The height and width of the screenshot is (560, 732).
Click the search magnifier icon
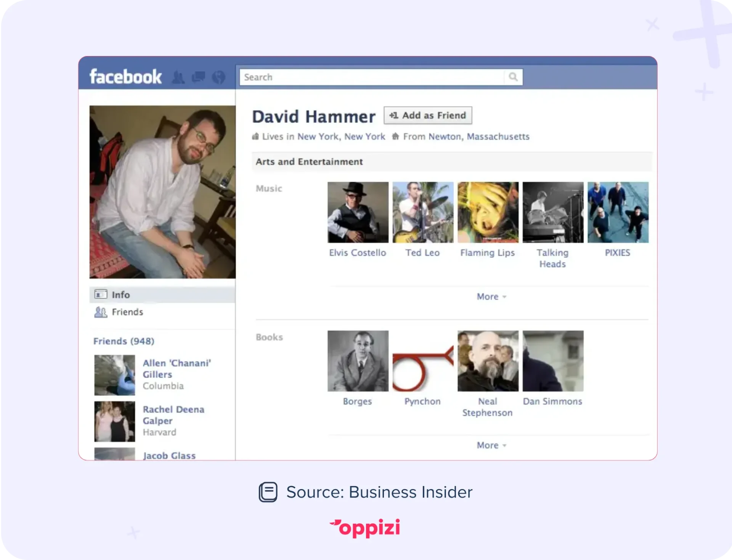coord(513,77)
